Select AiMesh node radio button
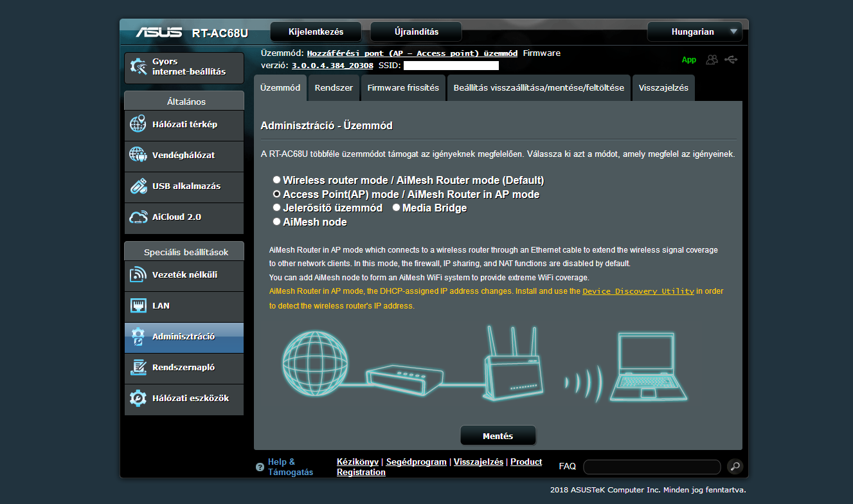 point(276,222)
